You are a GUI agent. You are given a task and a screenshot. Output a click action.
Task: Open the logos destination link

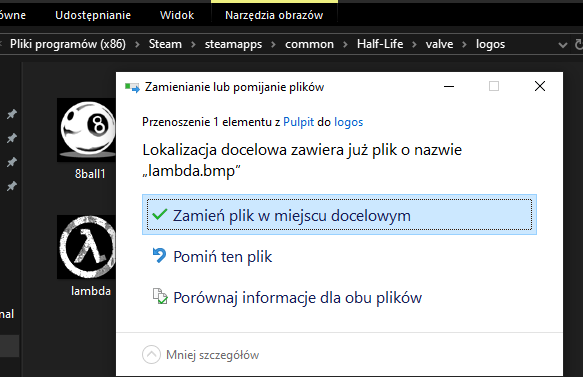click(348, 122)
